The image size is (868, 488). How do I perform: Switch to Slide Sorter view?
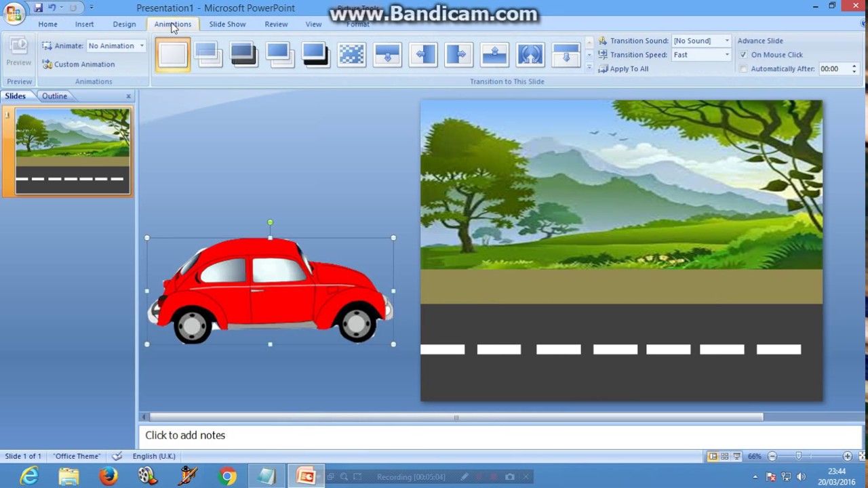coord(724,456)
